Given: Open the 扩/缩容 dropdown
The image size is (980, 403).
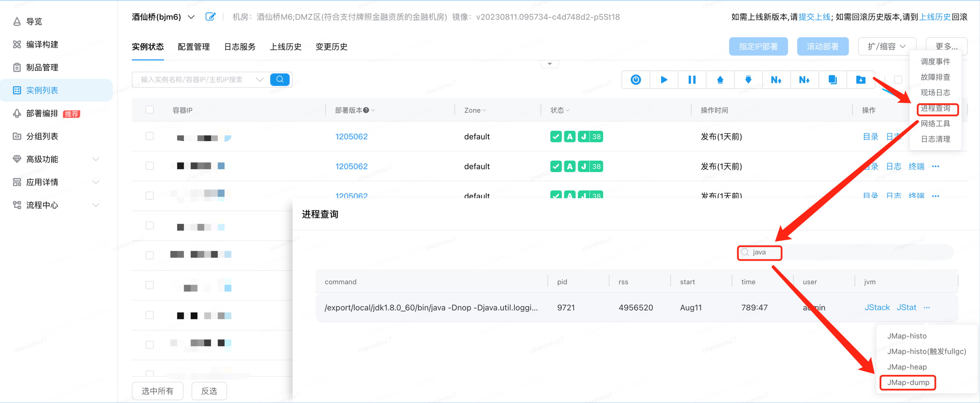Looking at the screenshot, I should point(886,46).
